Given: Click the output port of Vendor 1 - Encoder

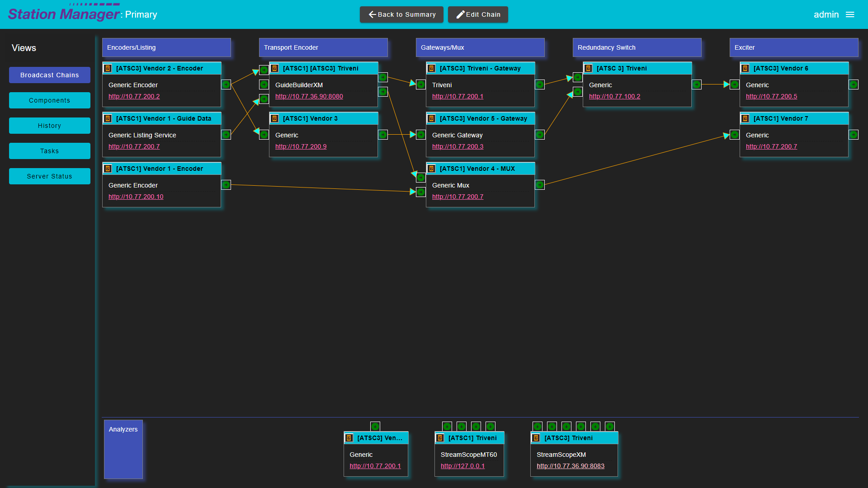Looking at the screenshot, I should tap(226, 185).
